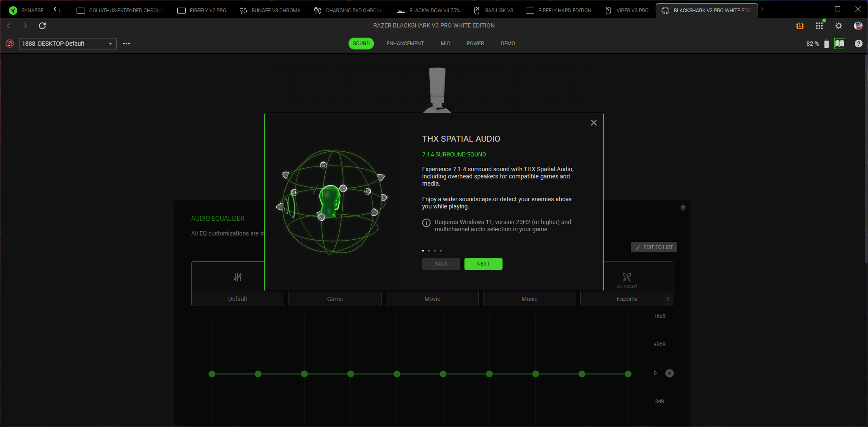The width and height of the screenshot is (868, 427).
Task: Open the orange firmware update icon
Action: pyautogui.click(x=799, y=26)
